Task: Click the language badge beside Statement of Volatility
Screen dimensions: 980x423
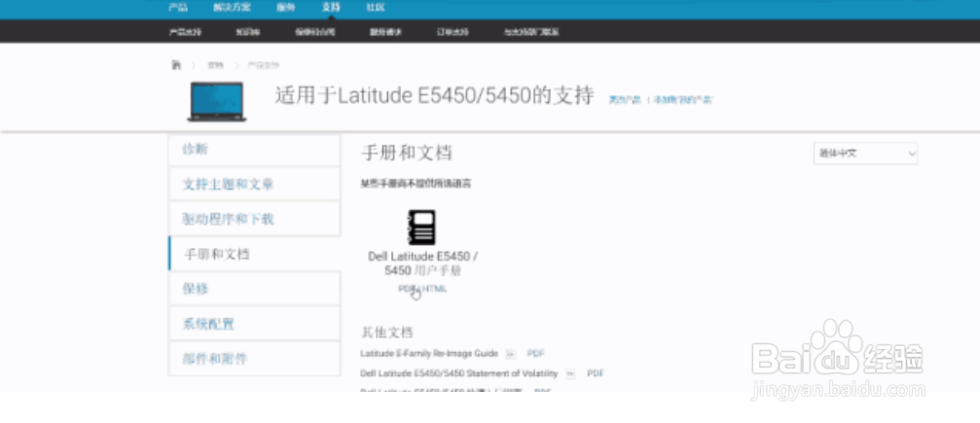Action: tap(570, 373)
